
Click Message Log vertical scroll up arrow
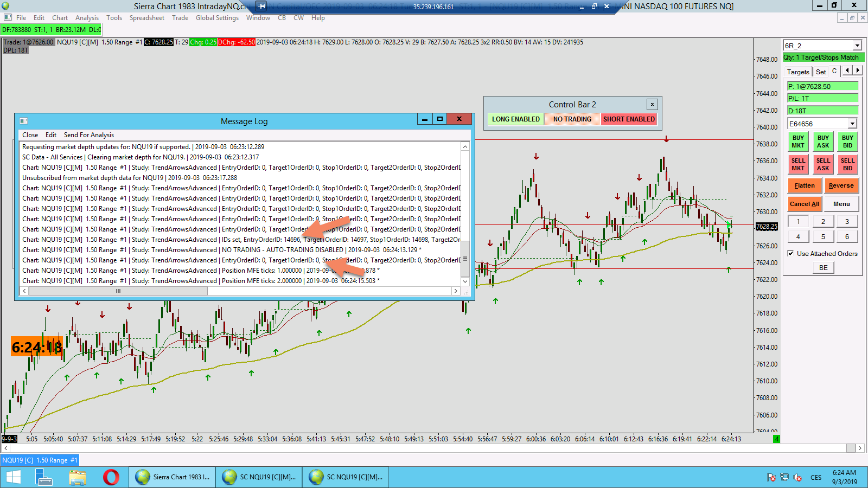pos(465,146)
